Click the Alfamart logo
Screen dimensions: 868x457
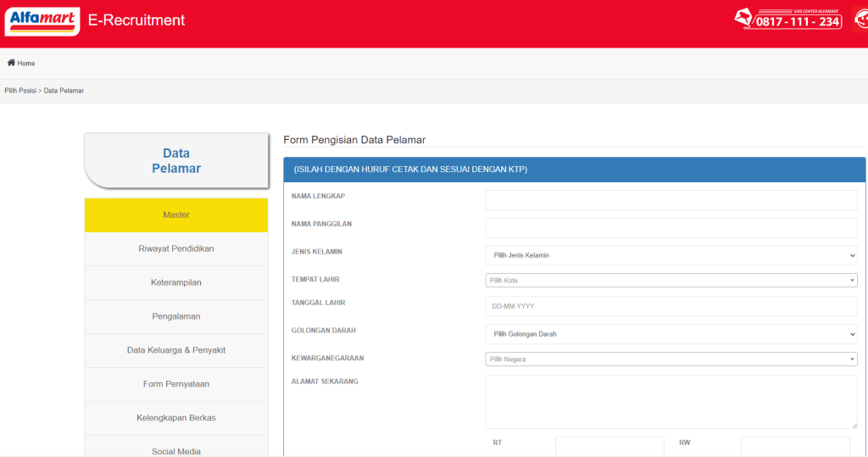pyautogui.click(x=42, y=20)
